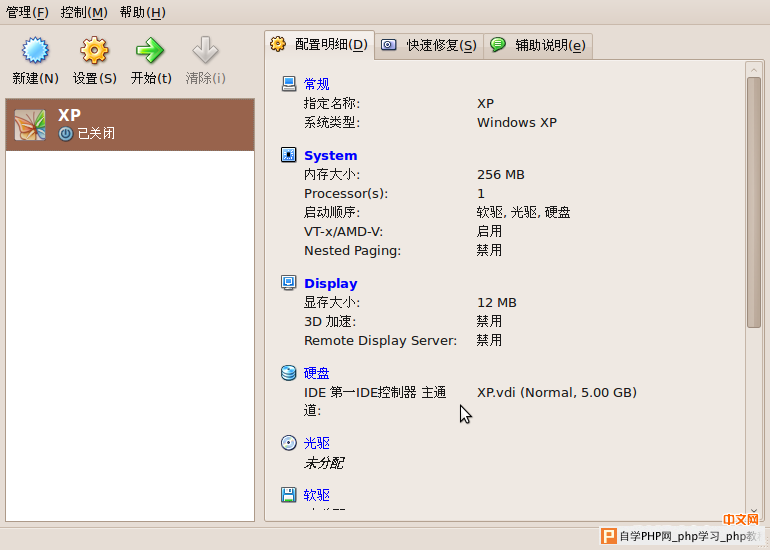Viewport: 770px width, 550px height.
Task: Click the 已关闭 status text
Action: coord(96,134)
